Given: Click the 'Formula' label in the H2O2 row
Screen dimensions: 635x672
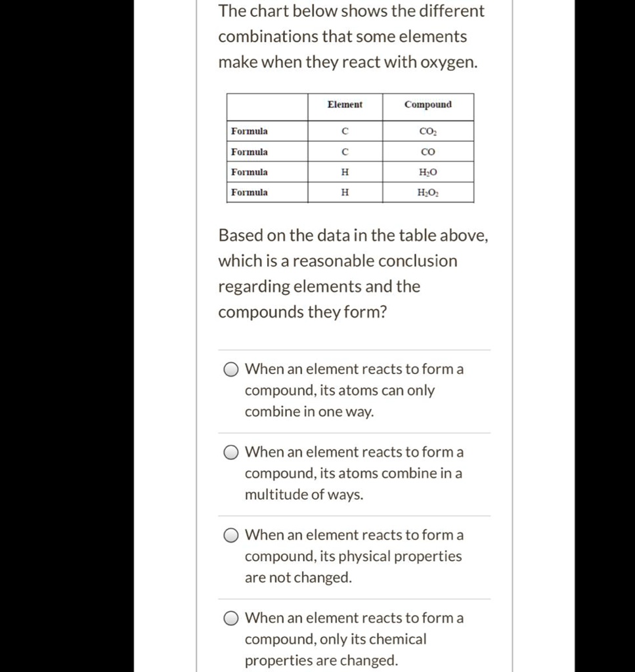Looking at the screenshot, I should tap(250, 192).
